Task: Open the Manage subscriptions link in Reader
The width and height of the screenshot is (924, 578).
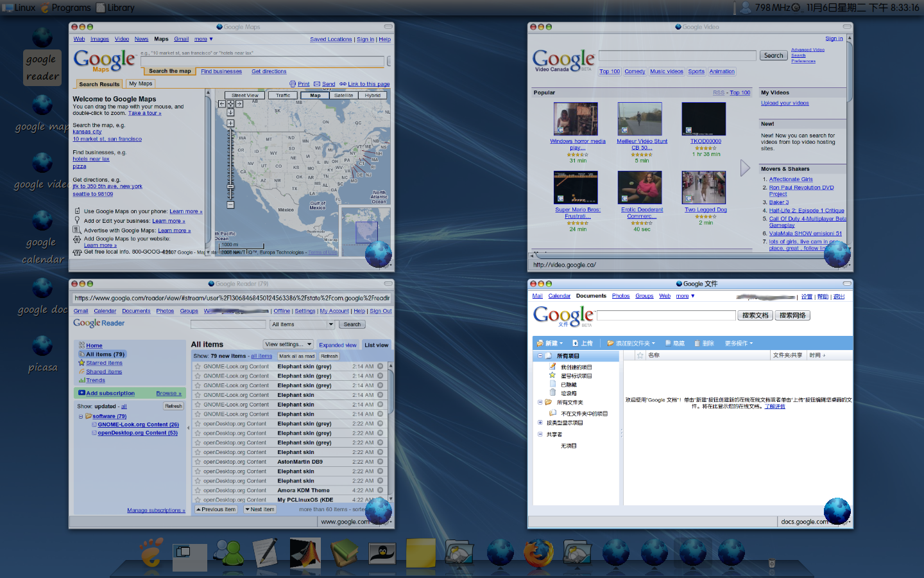Action: 156,511
